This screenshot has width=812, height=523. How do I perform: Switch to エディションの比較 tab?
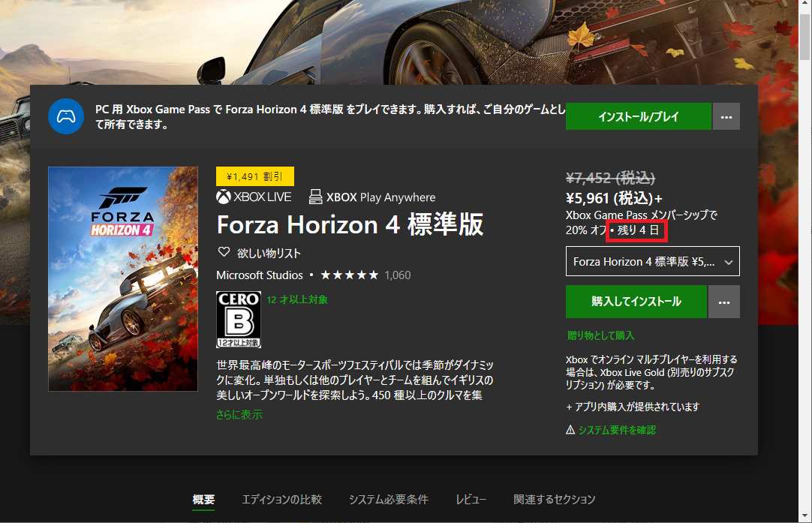281,499
